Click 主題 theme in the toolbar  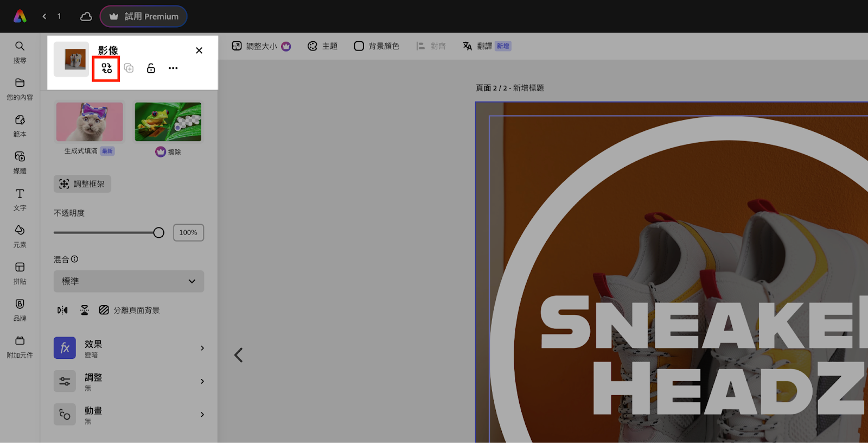pos(322,46)
